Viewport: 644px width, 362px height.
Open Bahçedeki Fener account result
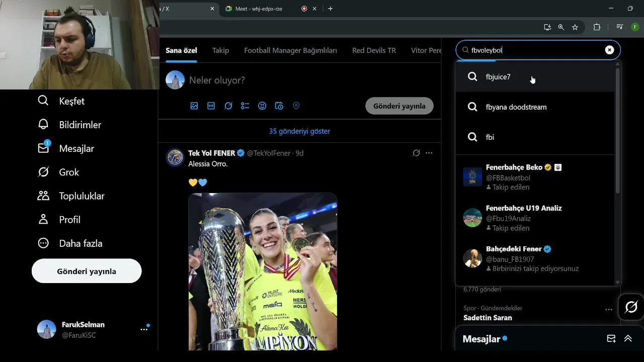point(535,258)
